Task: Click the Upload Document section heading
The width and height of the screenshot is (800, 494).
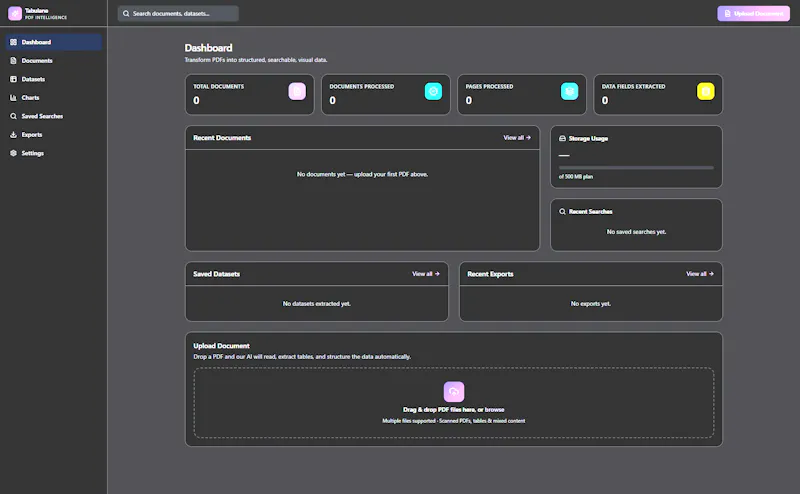Action: pos(221,346)
